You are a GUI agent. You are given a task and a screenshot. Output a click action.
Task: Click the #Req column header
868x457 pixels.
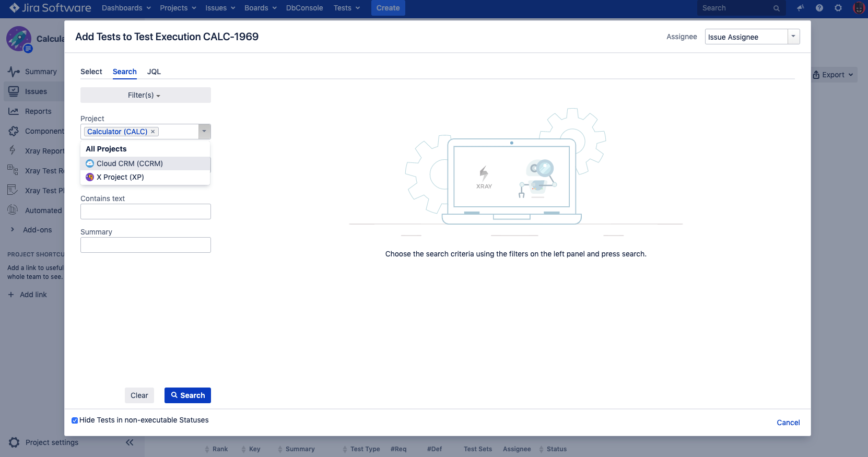pos(398,449)
